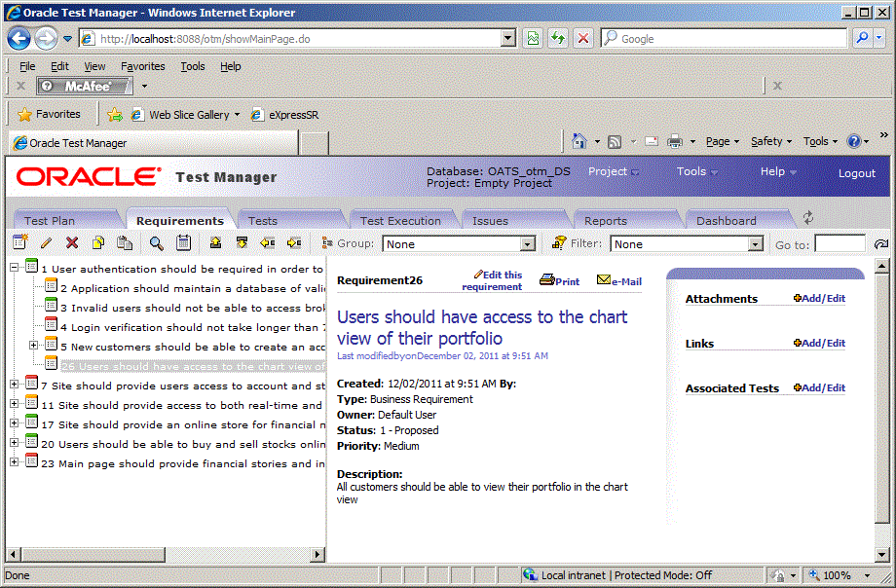
Task: Open the Group dropdown list
Action: pos(528,244)
